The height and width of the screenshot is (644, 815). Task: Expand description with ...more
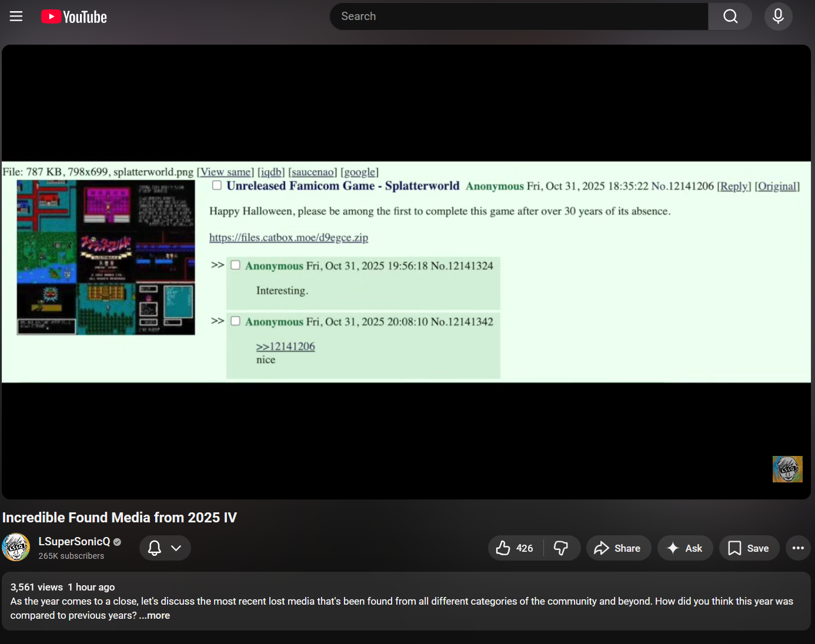(155, 616)
